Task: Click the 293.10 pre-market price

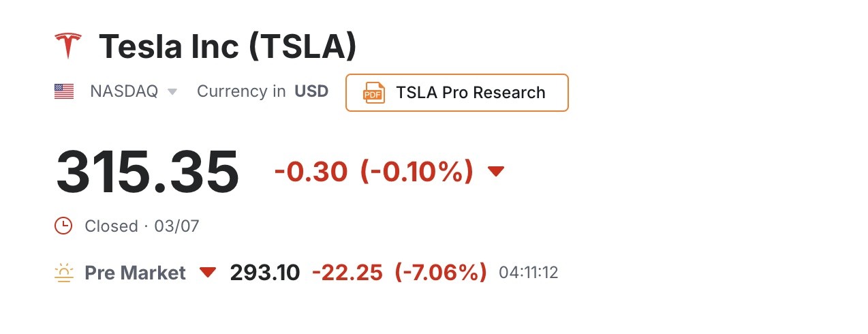Action: (x=264, y=273)
